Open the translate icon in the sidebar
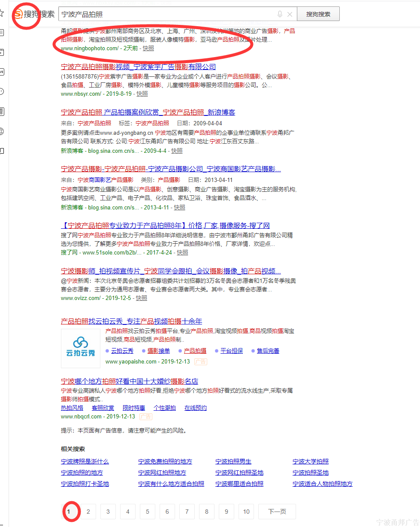 pos(2,112)
